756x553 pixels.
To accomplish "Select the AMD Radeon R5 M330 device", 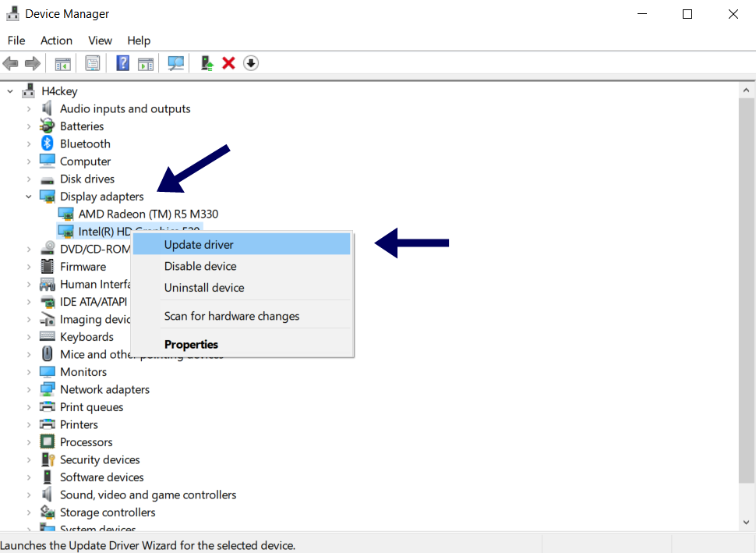I will 147,213.
